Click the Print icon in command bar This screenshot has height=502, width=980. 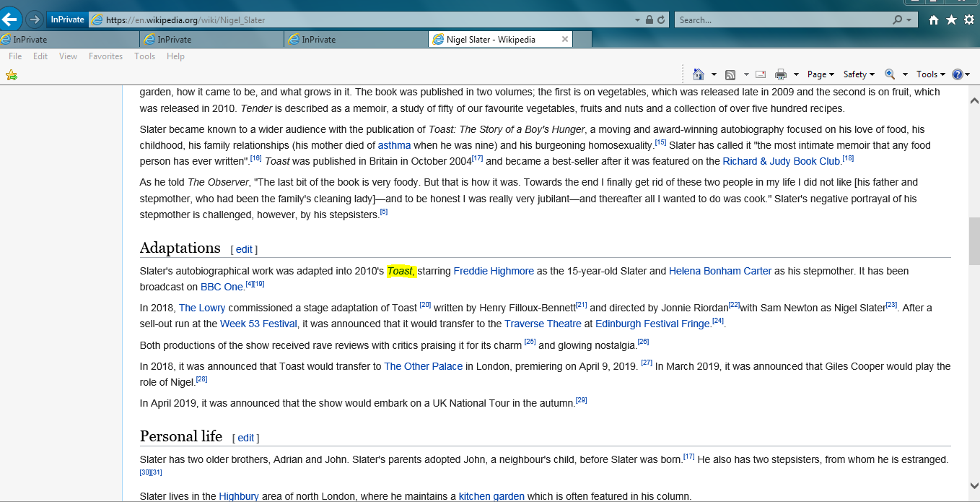(x=780, y=74)
